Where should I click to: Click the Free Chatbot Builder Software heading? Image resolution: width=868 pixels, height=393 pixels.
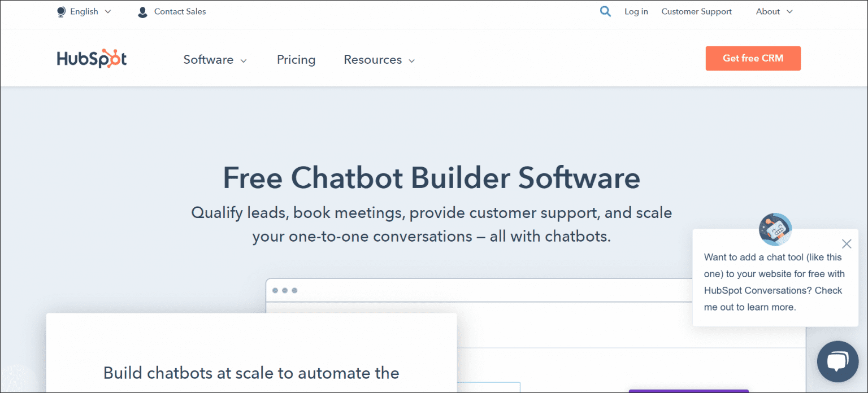(x=431, y=177)
